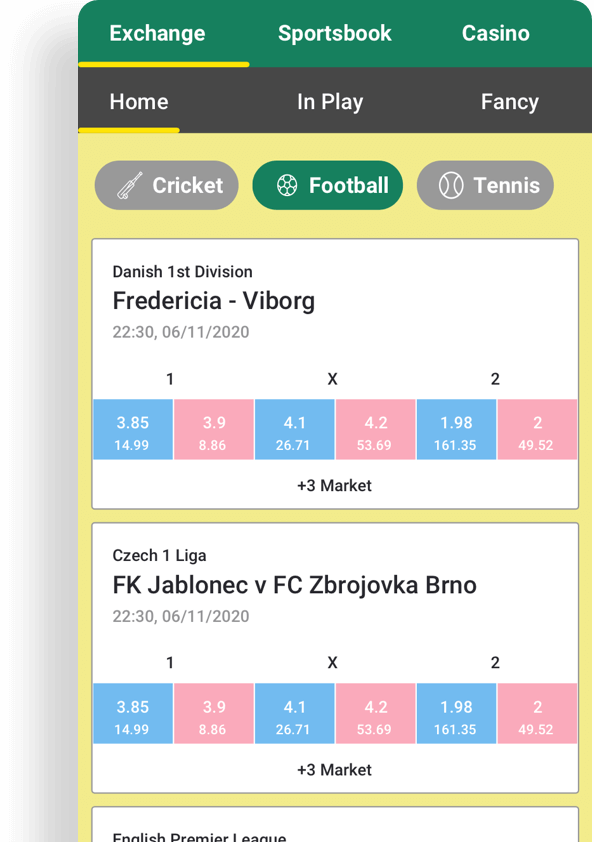Open the Fredericia - Viborg match title
Screen dimensions: 594x842
214,301
